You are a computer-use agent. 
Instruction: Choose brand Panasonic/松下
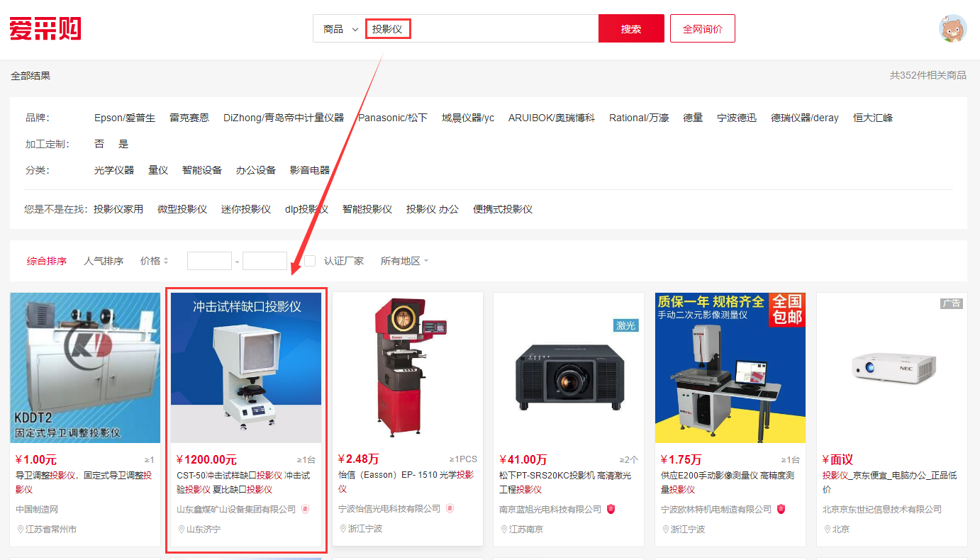click(x=393, y=118)
